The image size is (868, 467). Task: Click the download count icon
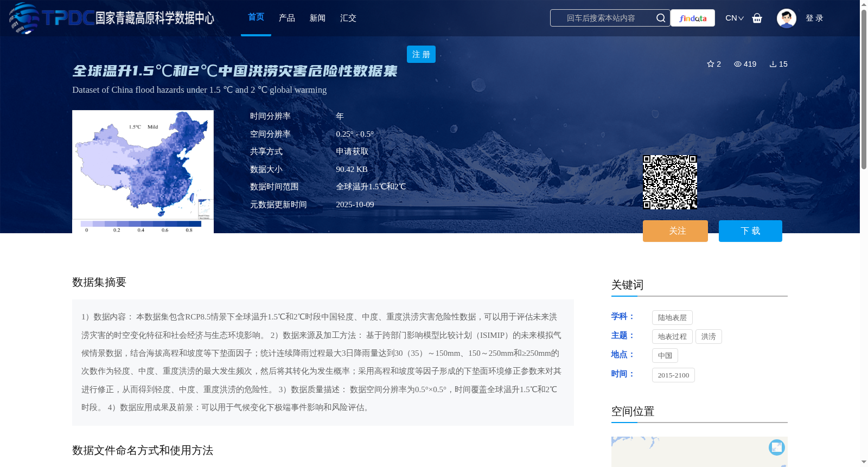(x=773, y=64)
